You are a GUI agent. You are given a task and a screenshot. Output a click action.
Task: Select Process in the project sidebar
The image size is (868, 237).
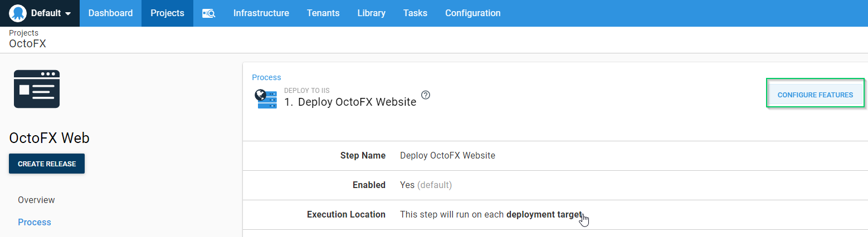click(x=35, y=222)
